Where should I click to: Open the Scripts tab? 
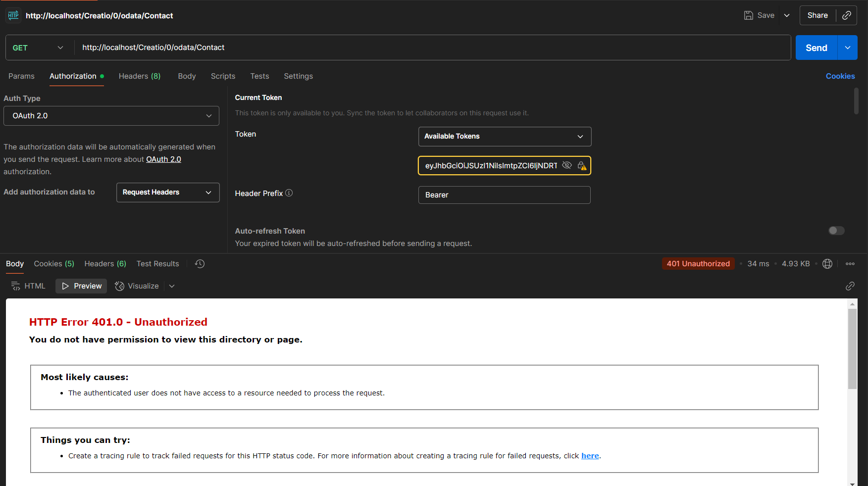click(x=223, y=76)
